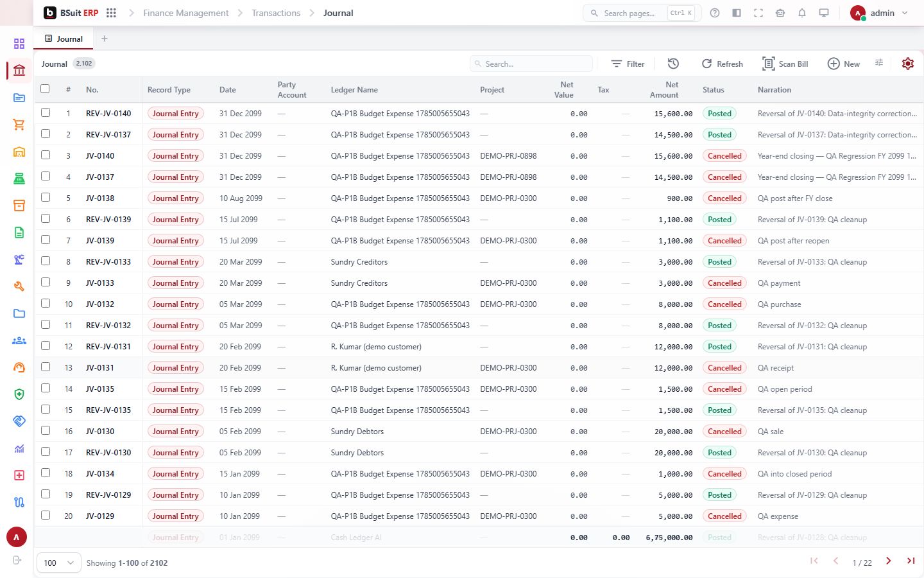
Task: Add a new tab with plus
Action: point(104,39)
